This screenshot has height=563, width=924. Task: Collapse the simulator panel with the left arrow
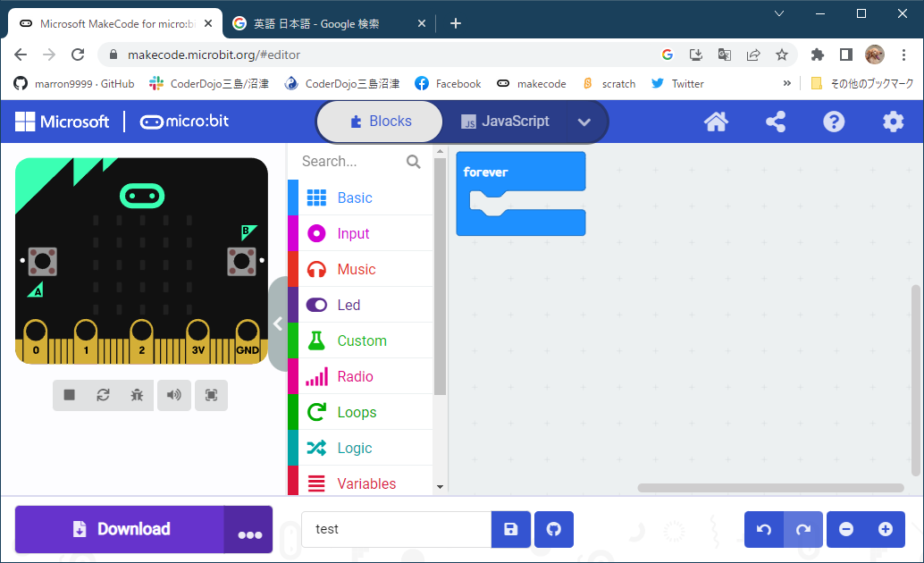coord(278,324)
